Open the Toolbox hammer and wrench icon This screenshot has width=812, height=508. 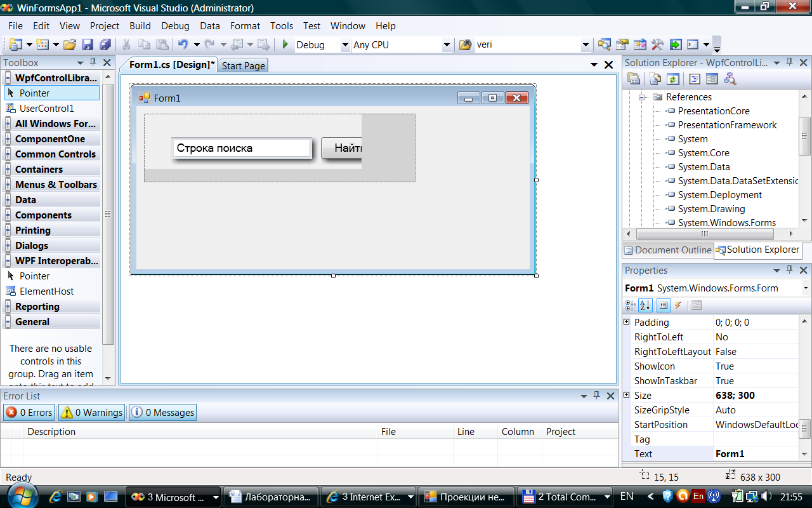(x=657, y=44)
